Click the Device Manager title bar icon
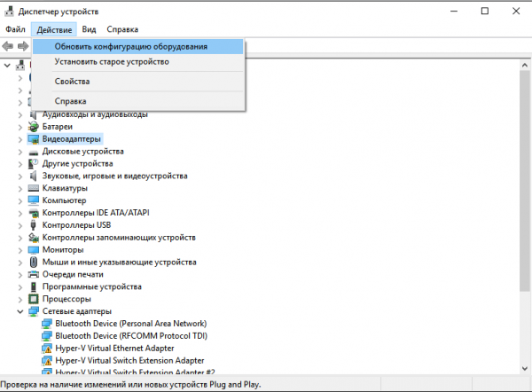Screen dimensions: 532x392 (x=9, y=12)
